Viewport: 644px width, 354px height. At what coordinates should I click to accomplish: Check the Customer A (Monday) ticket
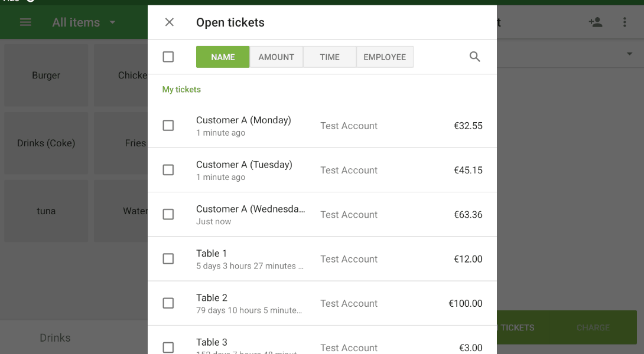[x=168, y=126]
